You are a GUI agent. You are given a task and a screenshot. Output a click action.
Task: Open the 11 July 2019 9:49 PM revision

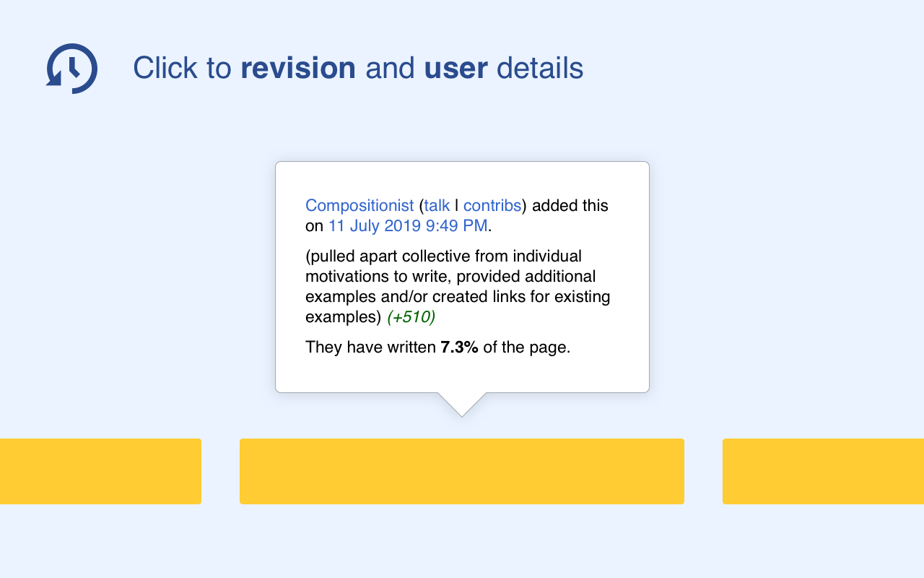click(x=408, y=226)
